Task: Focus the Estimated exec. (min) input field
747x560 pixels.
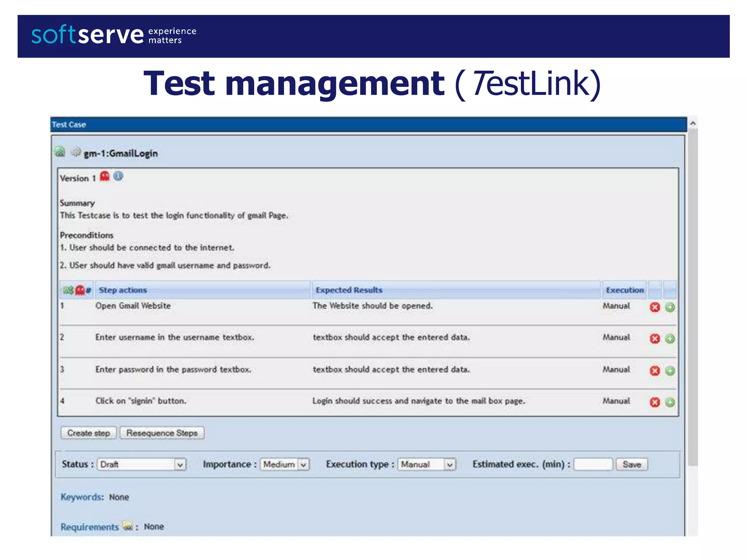Action: [x=593, y=464]
